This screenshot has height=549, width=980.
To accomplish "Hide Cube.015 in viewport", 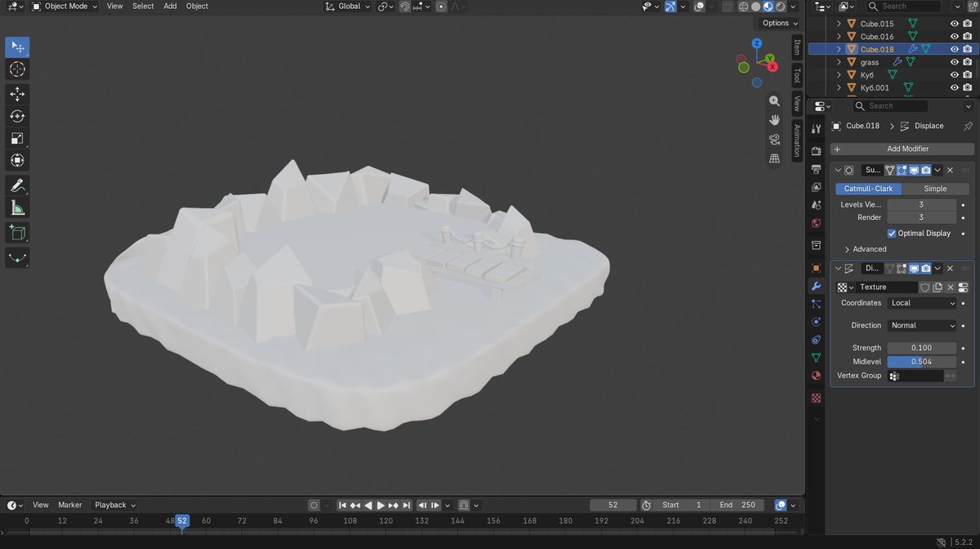I will (x=955, y=24).
